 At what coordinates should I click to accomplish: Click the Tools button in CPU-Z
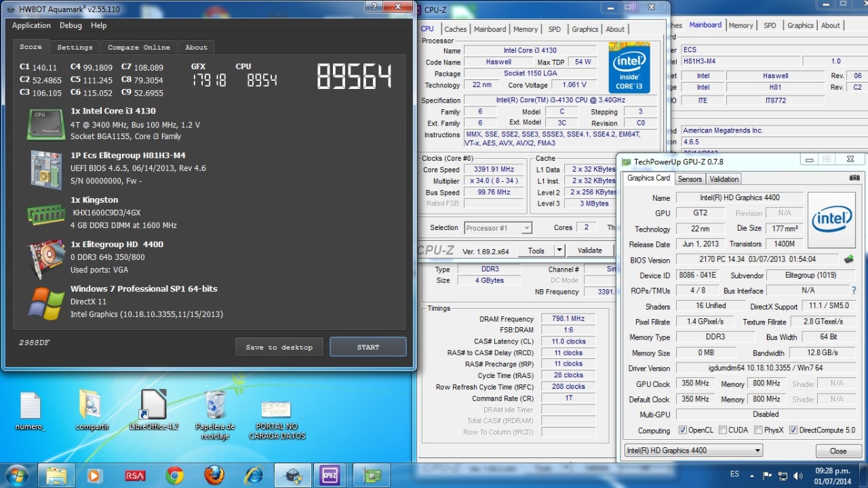536,250
